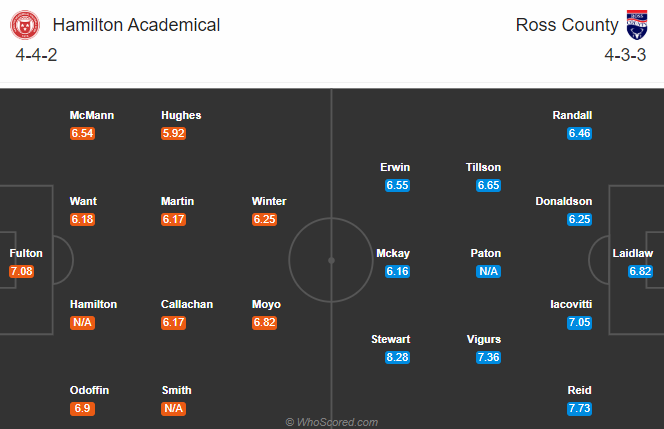Image resolution: width=664 pixels, height=429 pixels.
Task: Click the Ross County club crest
Action: click(637, 25)
